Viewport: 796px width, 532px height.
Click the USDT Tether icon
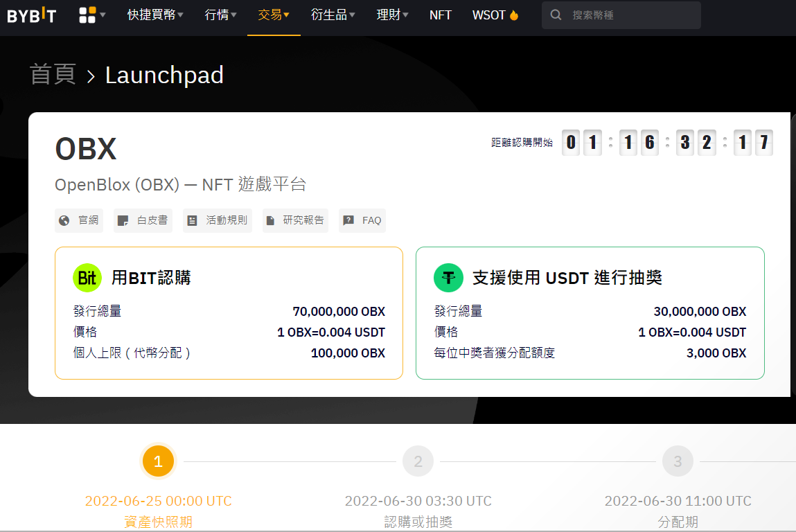[448, 278]
